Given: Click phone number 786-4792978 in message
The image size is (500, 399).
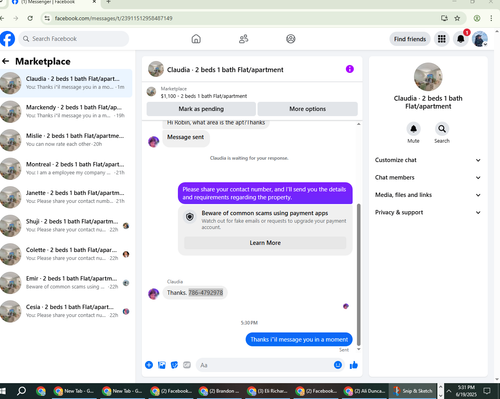Looking at the screenshot, I should pos(206,293).
